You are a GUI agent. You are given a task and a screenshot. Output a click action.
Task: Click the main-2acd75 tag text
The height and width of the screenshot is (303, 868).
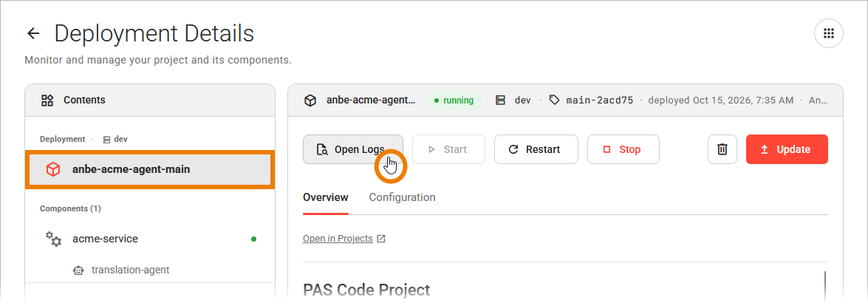pos(600,101)
